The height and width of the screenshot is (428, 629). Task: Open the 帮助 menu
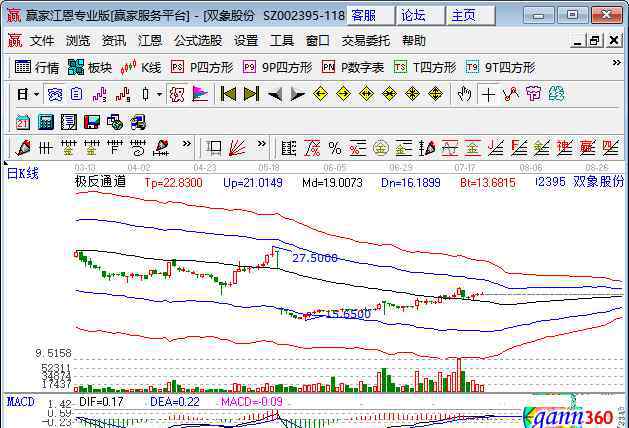click(x=414, y=41)
